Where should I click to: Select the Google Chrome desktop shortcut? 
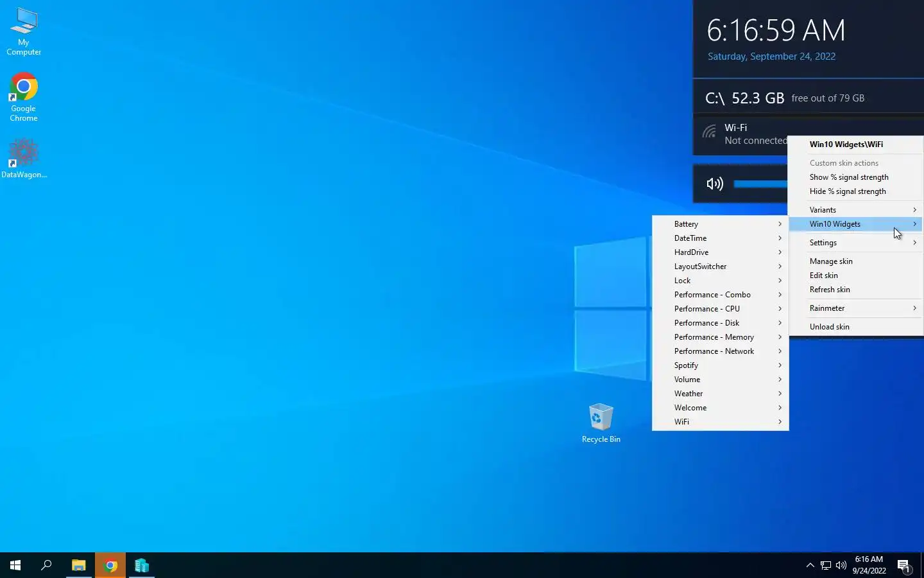tap(24, 97)
